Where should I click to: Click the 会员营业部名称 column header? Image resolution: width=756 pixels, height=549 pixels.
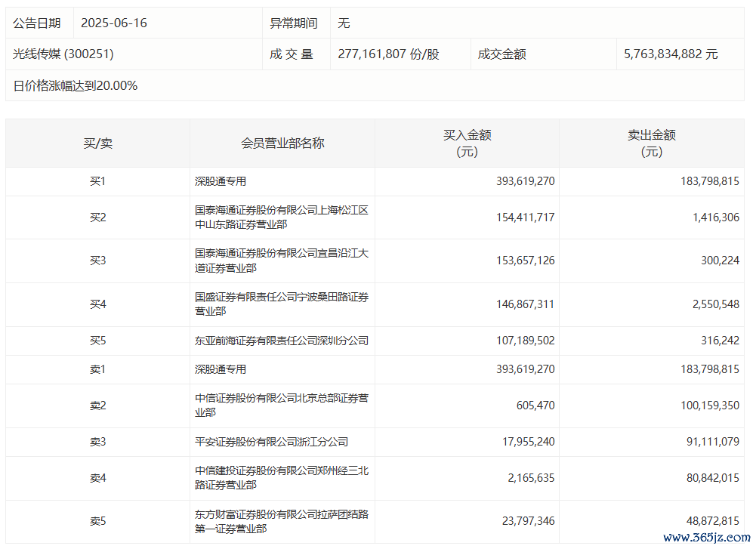click(282, 143)
